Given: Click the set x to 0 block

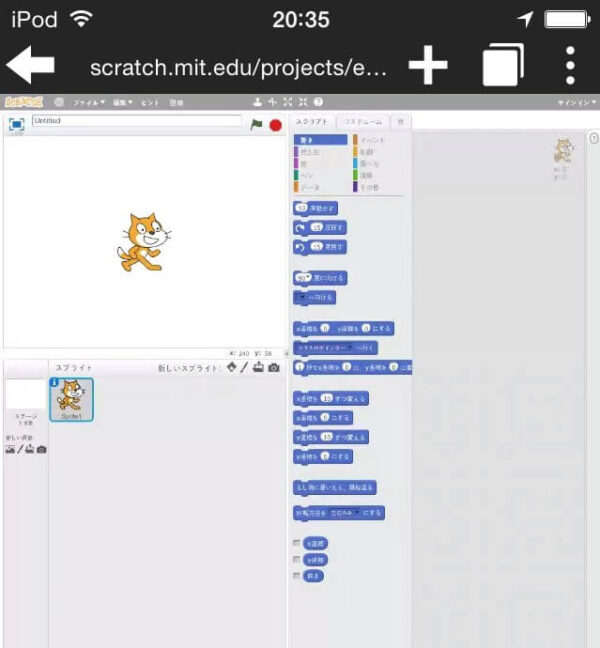Looking at the screenshot, I should [x=323, y=418].
